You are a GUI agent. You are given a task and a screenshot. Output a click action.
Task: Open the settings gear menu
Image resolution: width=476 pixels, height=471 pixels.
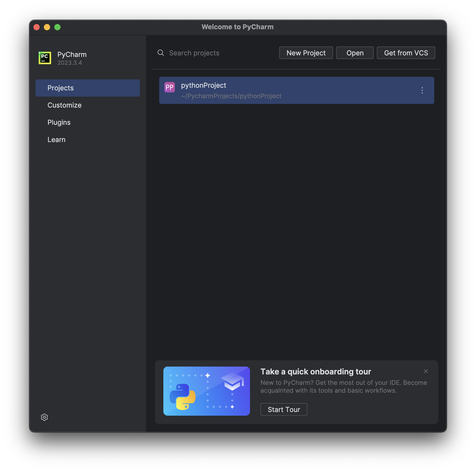44,417
